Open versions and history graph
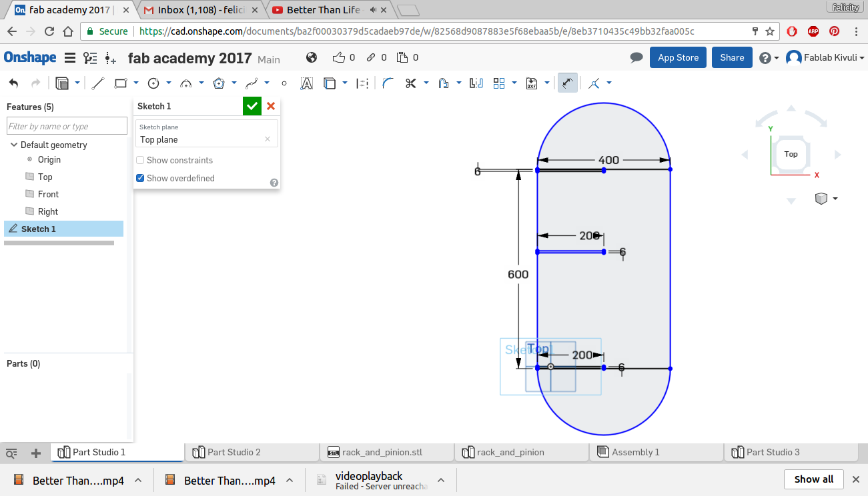Image resolution: width=868 pixels, height=496 pixels. (x=90, y=58)
